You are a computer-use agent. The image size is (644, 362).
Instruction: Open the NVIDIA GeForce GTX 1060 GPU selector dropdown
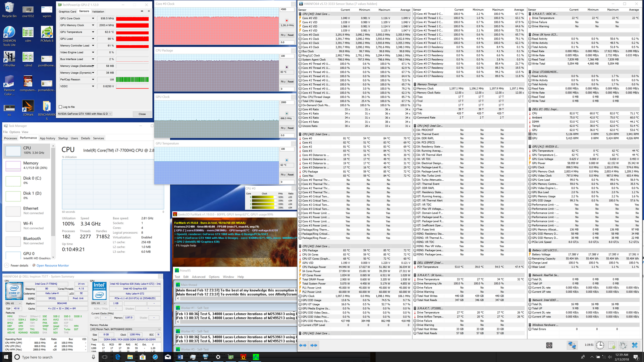pos(85,114)
